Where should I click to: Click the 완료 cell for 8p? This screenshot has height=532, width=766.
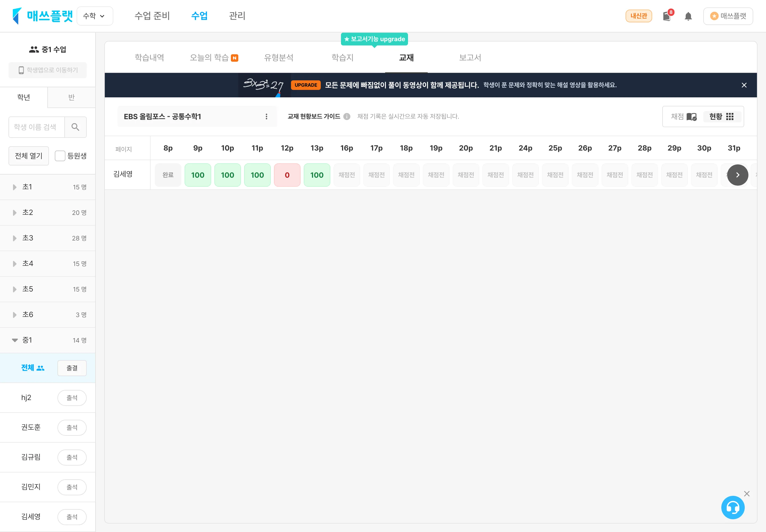click(168, 175)
